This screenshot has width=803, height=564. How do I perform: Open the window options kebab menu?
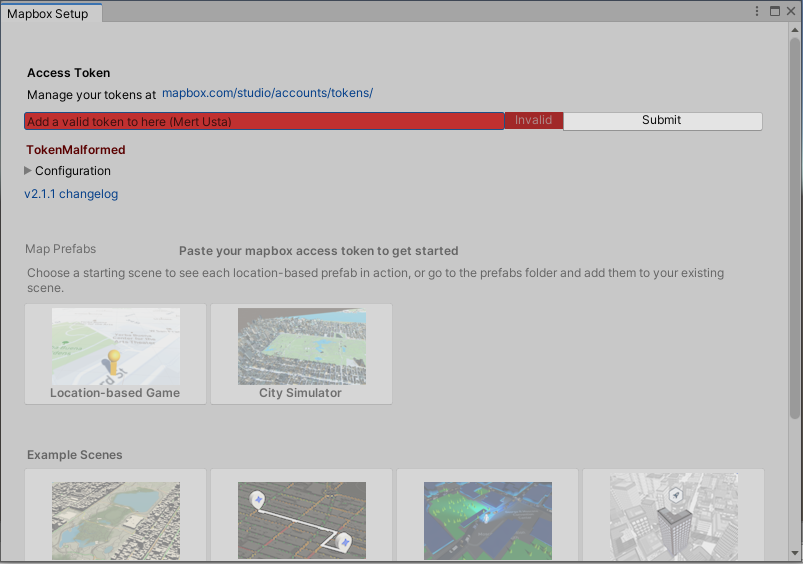[x=757, y=11]
